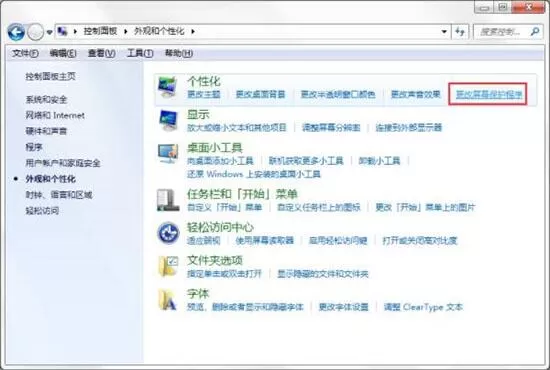Click 更改声音效果 link
Screen dimensions: 550x370
(416, 94)
